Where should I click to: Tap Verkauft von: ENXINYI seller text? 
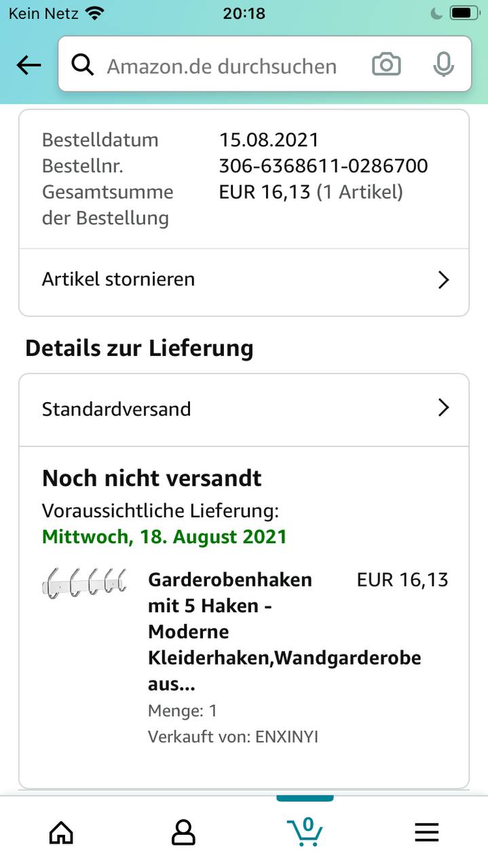coord(233,736)
